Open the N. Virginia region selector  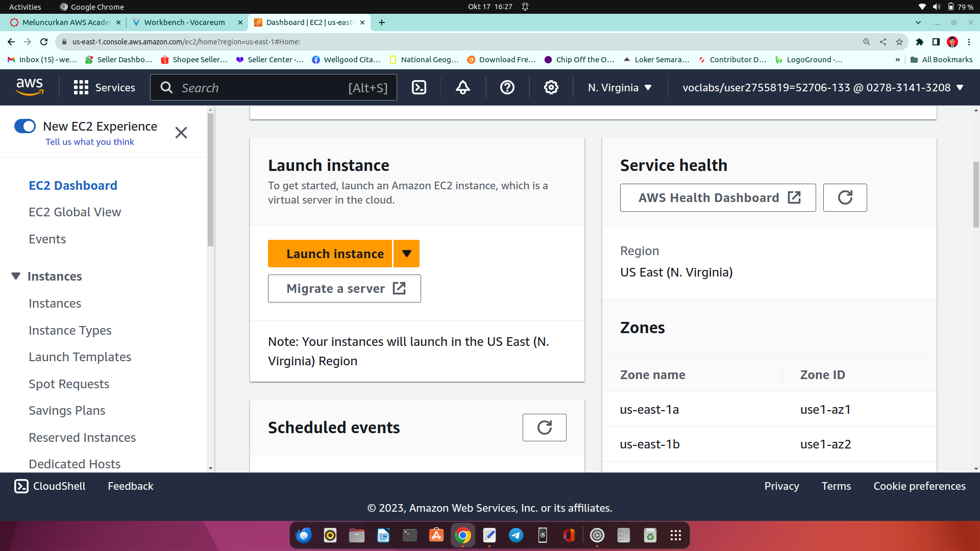(620, 87)
